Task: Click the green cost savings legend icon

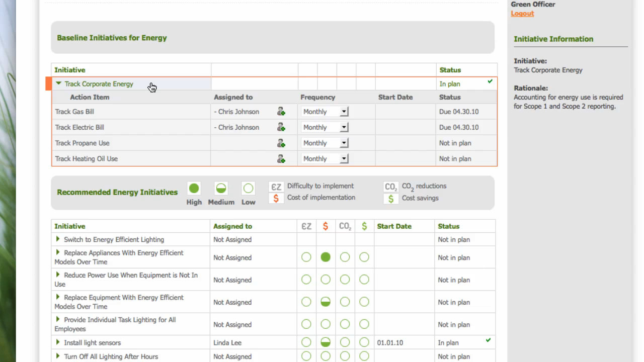Action: point(391,199)
